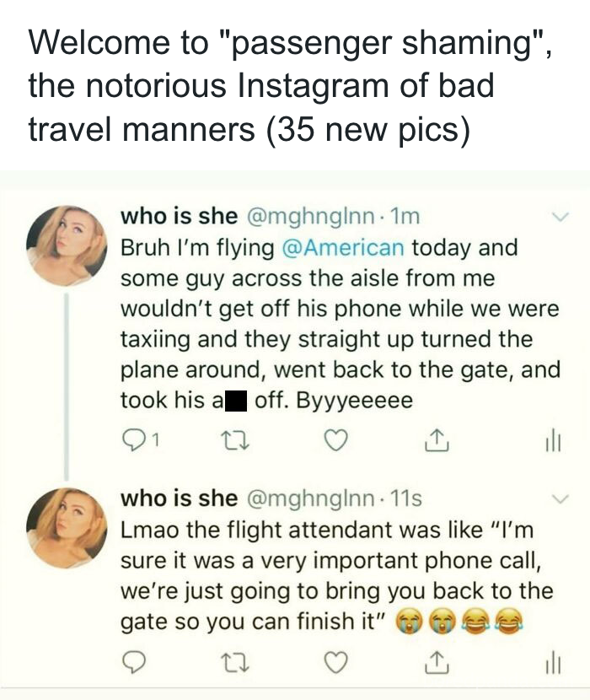The image size is (590, 700).
Task: Retweet the first tweet about the American flight
Action: (x=235, y=440)
